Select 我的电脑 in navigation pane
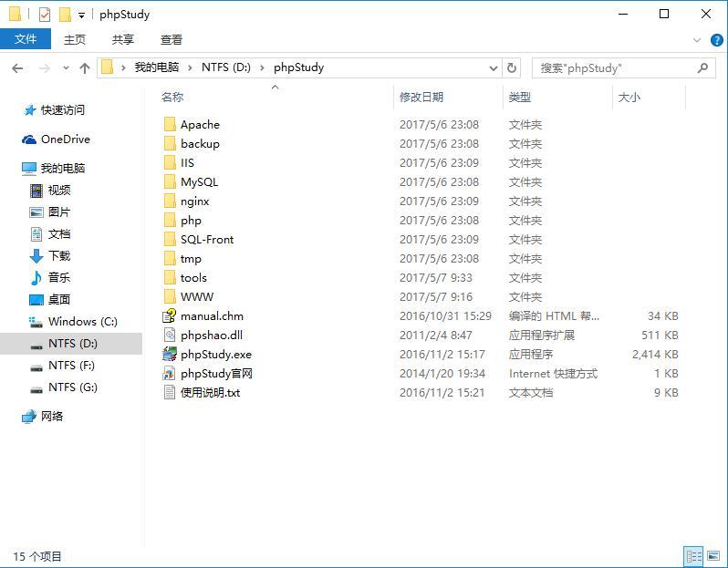The height and width of the screenshot is (568, 728). coord(63,168)
